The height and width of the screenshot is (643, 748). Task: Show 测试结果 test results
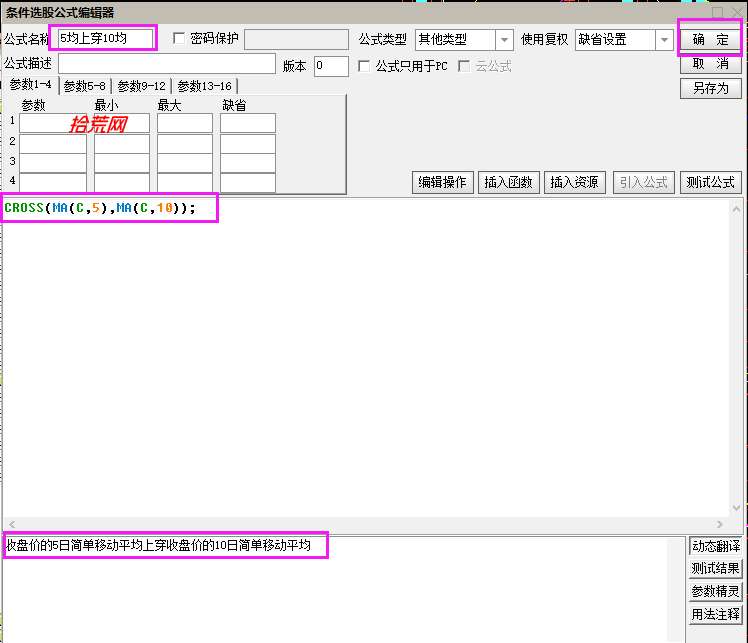(x=716, y=569)
